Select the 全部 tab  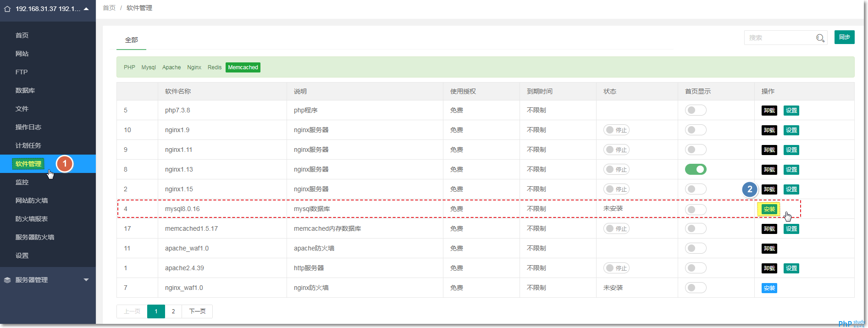(132, 40)
